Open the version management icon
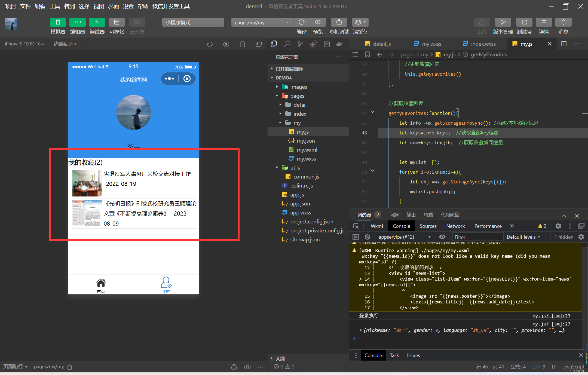Image resolution: width=588 pixels, height=375 pixels. (503, 22)
